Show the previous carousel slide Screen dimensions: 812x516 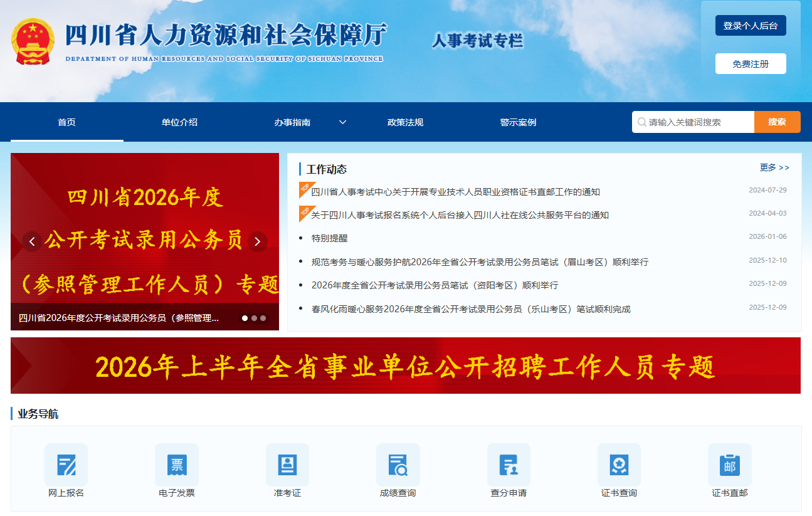[32, 241]
